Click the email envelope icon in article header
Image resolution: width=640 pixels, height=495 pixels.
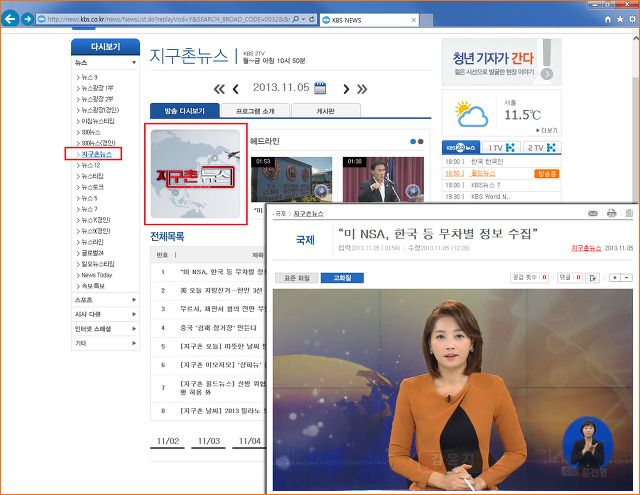593,213
